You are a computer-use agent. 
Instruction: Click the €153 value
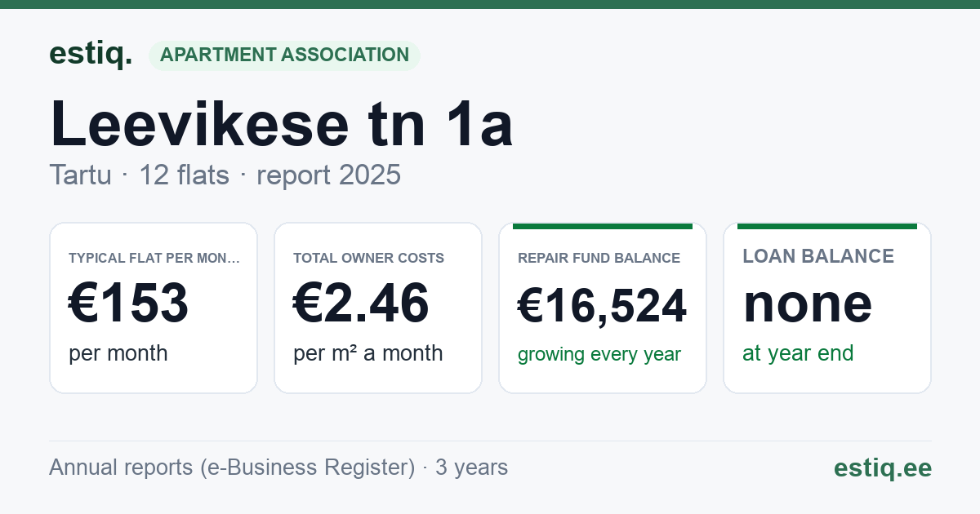click(128, 303)
